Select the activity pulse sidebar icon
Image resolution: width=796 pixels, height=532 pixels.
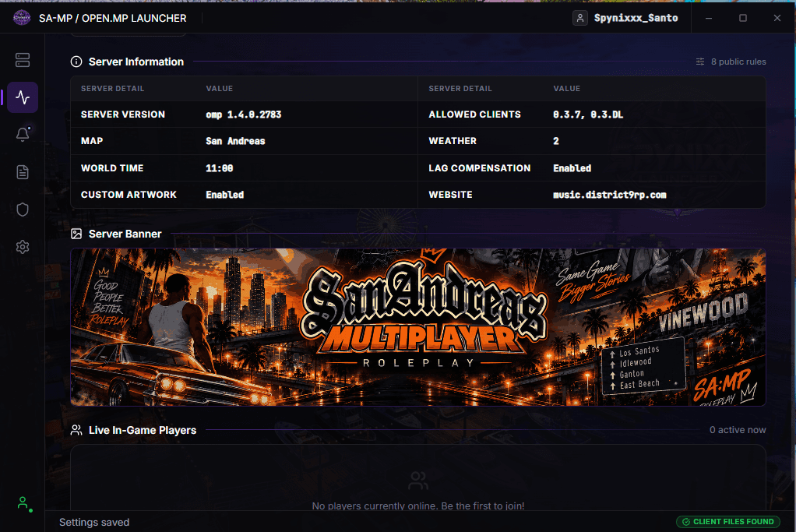[23, 97]
